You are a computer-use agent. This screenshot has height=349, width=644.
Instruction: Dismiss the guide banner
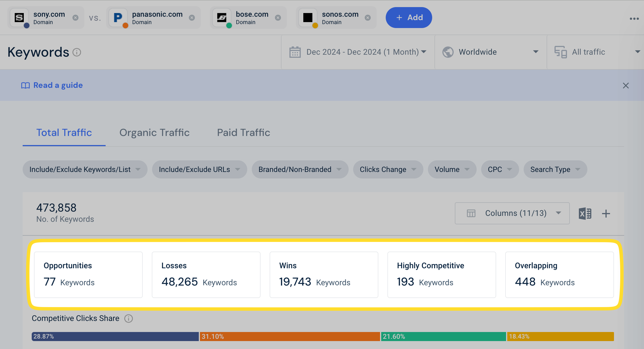pyautogui.click(x=626, y=86)
